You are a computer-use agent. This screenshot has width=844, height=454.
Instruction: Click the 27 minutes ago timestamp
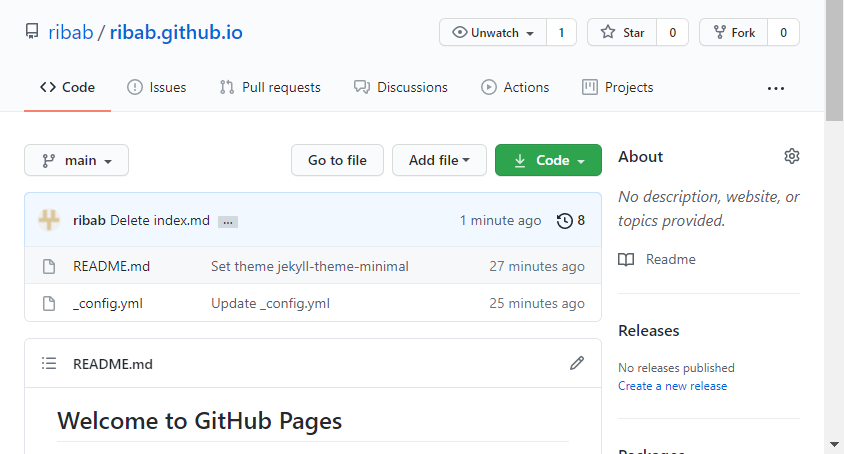[537, 266]
